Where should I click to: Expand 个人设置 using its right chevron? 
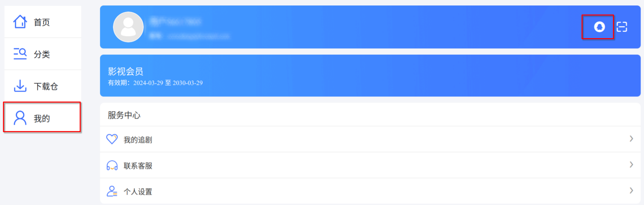pyautogui.click(x=631, y=191)
